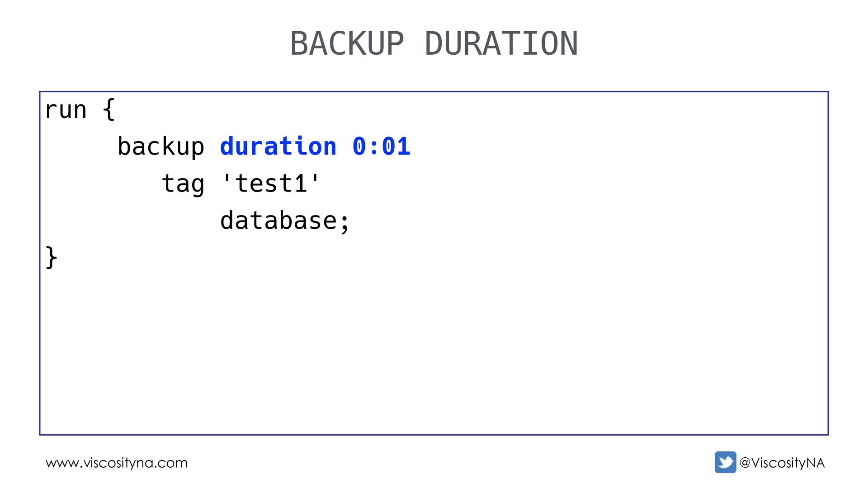Click the closing curly brace

(x=51, y=258)
